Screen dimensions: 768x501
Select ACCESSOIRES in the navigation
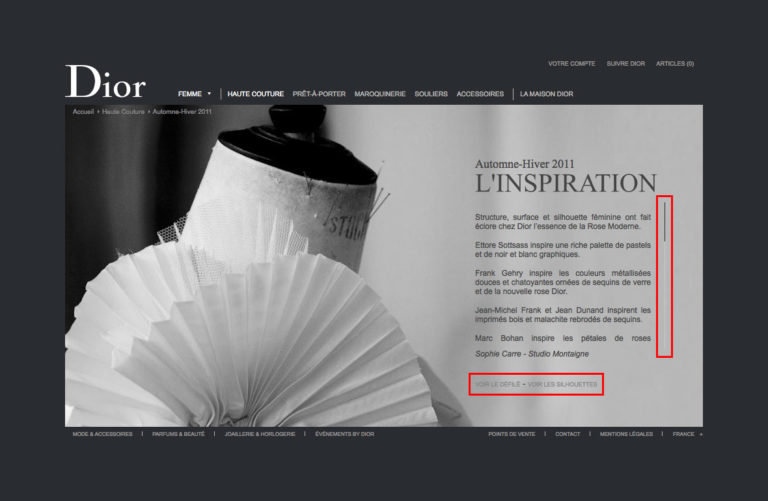click(x=480, y=94)
